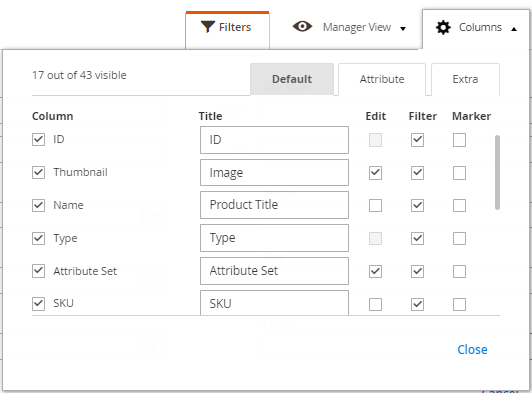532x393 pixels.
Task: Uncheck Filter checkbox for Type row
Action: [x=417, y=238]
